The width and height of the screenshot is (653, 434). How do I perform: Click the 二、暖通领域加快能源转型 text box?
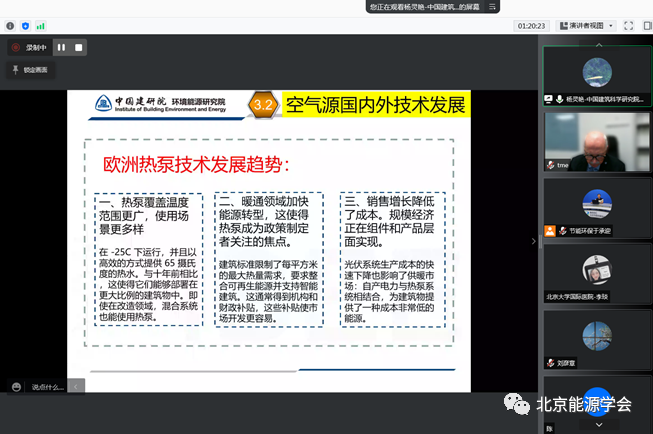[269, 259]
